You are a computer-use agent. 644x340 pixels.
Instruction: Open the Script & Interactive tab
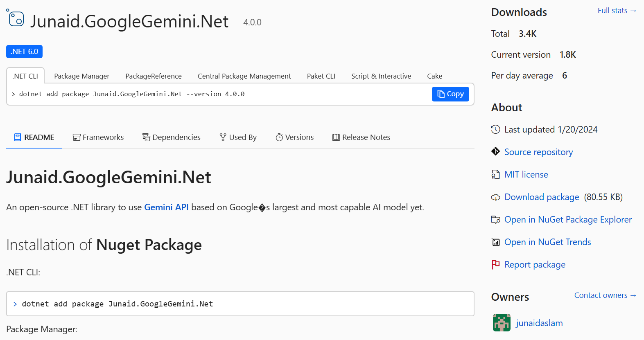(381, 76)
